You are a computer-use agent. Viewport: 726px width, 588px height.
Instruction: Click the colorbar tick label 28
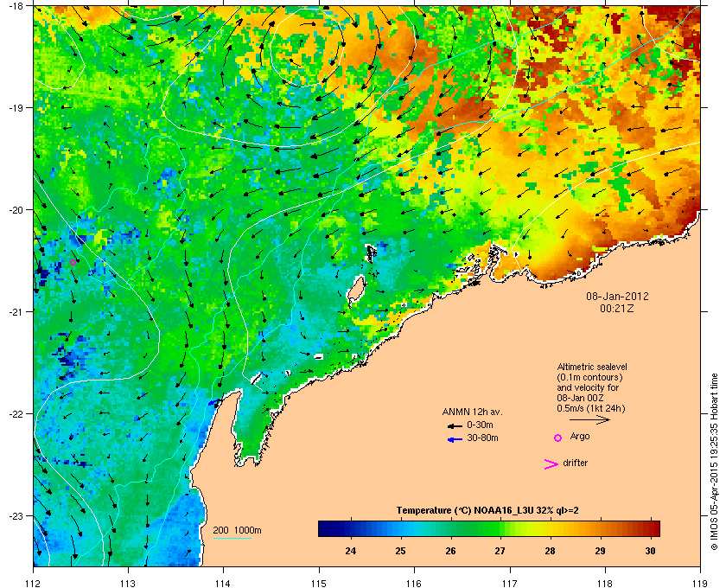coord(550,551)
